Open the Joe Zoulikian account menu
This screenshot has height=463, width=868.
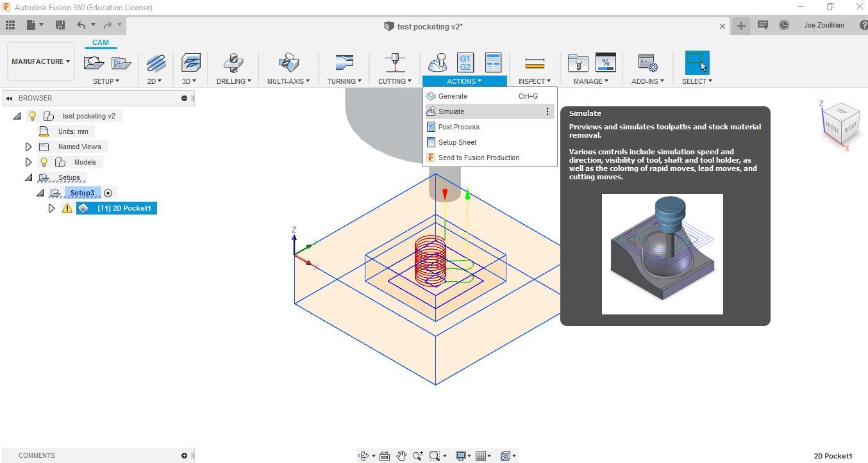tap(824, 25)
